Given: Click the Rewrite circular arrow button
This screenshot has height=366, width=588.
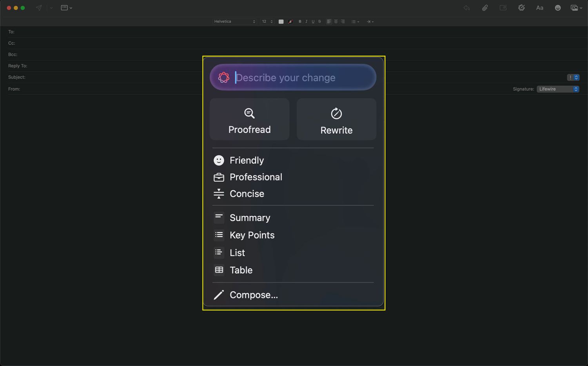Looking at the screenshot, I should [336, 119].
